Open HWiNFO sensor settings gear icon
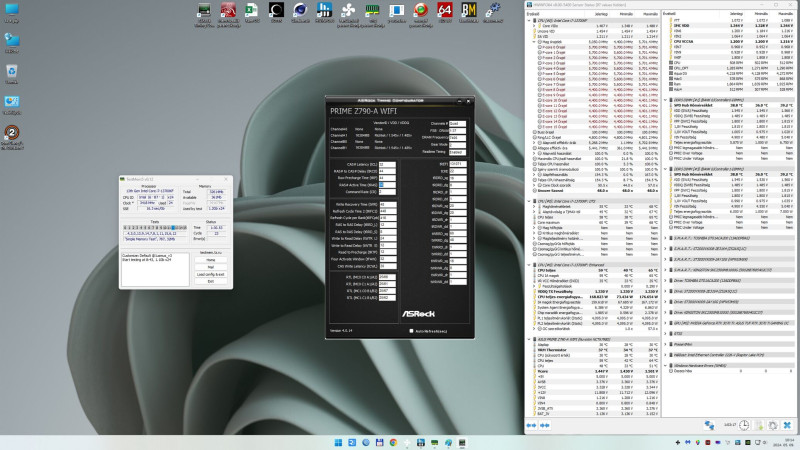Viewport: 800px width, 450px height. click(x=772, y=425)
